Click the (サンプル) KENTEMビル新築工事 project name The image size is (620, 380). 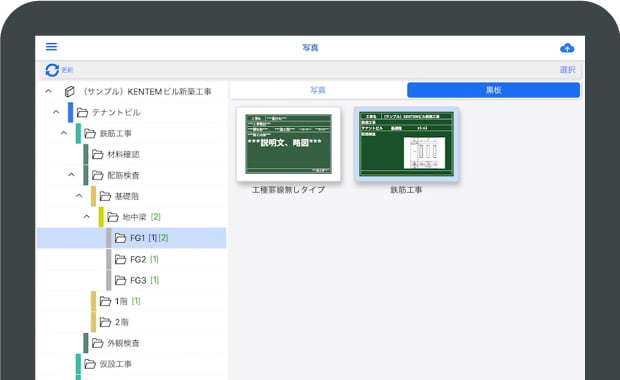pyautogui.click(x=146, y=92)
